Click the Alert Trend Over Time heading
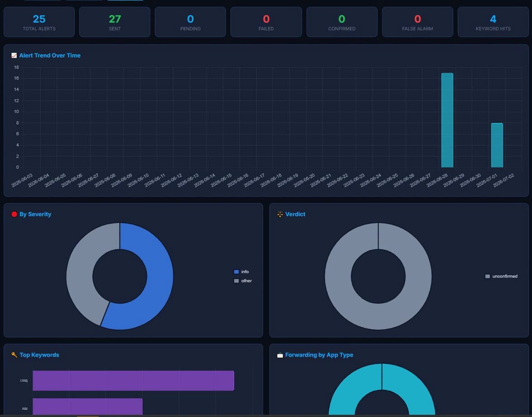This screenshot has width=532, height=417. pos(50,55)
